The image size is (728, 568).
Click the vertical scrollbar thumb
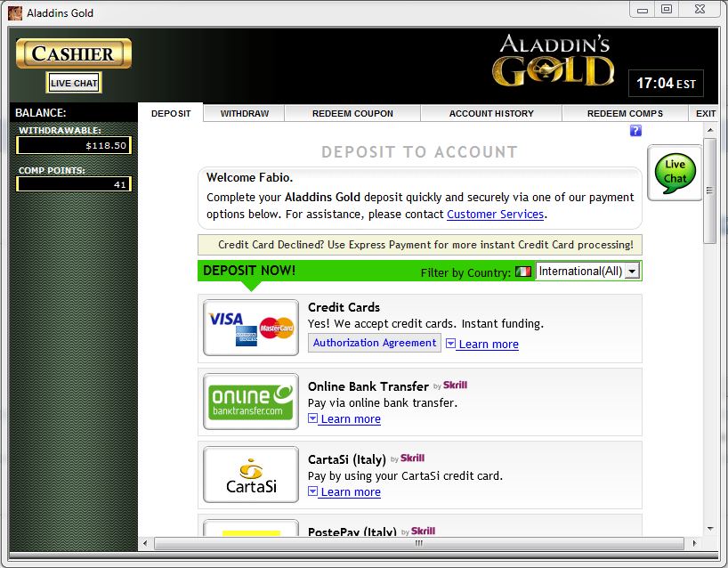709,191
